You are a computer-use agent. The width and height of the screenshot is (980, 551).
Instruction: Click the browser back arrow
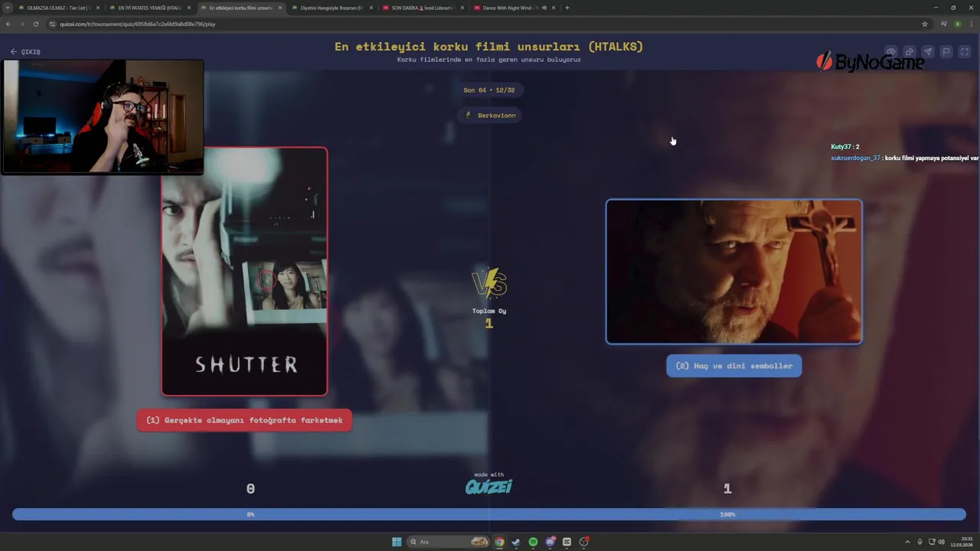click(8, 24)
